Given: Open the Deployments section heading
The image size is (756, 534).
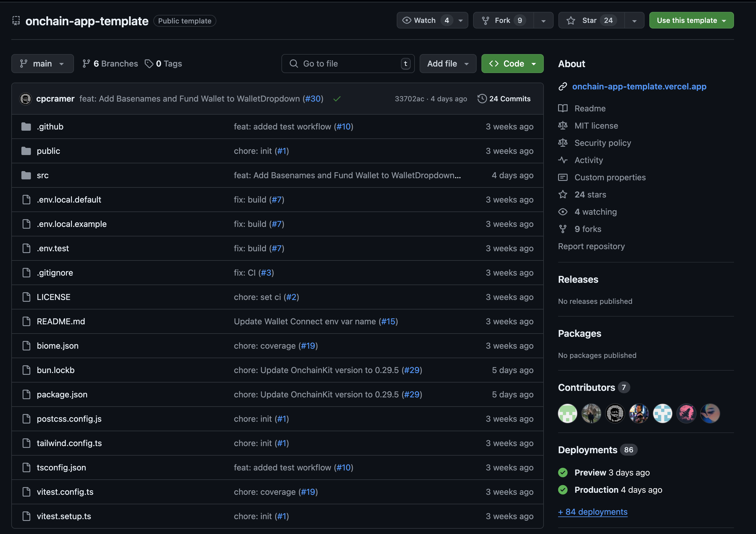Looking at the screenshot, I should click(588, 450).
